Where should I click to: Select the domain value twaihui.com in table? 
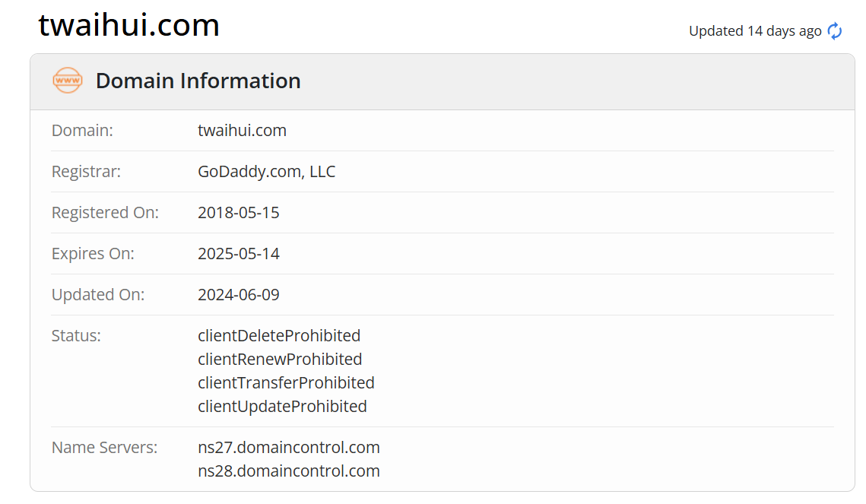click(x=242, y=130)
